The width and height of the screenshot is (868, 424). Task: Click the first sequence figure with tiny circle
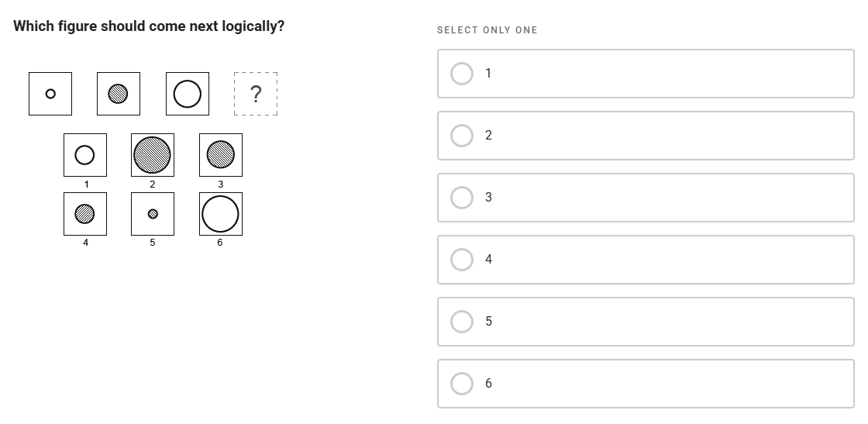coord(50,94)
